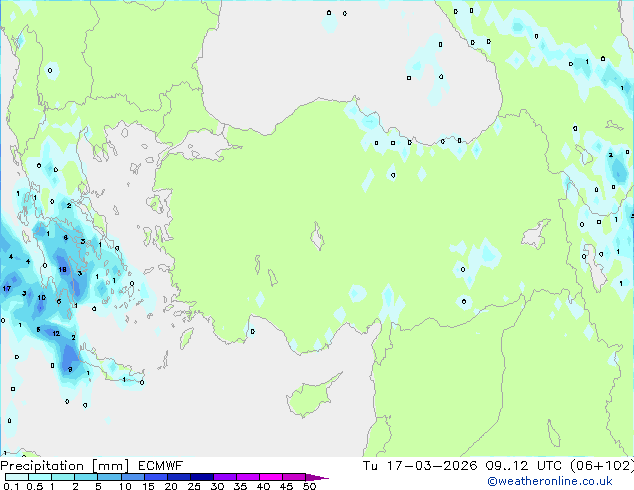
Task: Click the date text 'Tu 17-03-2026'
Action: [x=420, y=466]
